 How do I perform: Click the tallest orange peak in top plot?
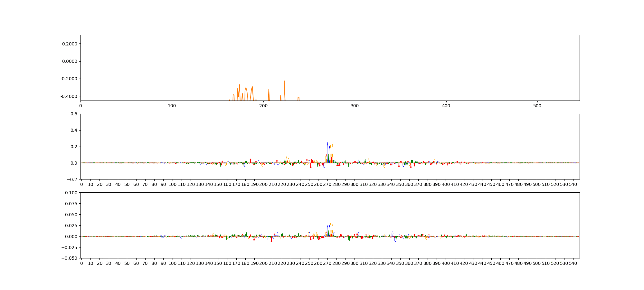point(284,82)
